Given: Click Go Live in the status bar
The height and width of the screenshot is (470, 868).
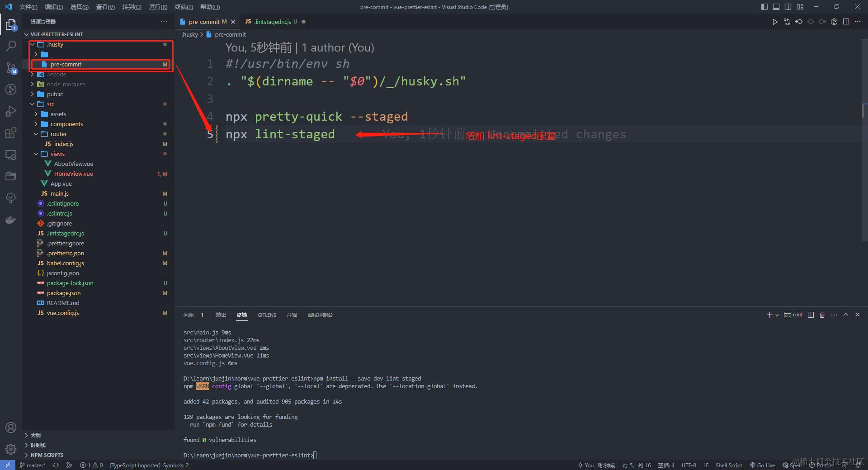Looking at the screenshot, I should point(762,465).
